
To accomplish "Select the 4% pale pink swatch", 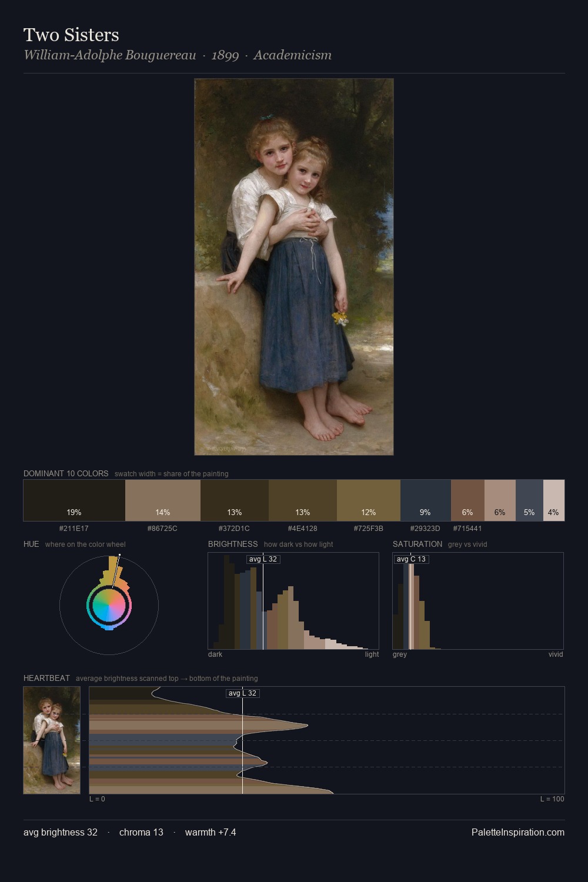I will [554, 500].
